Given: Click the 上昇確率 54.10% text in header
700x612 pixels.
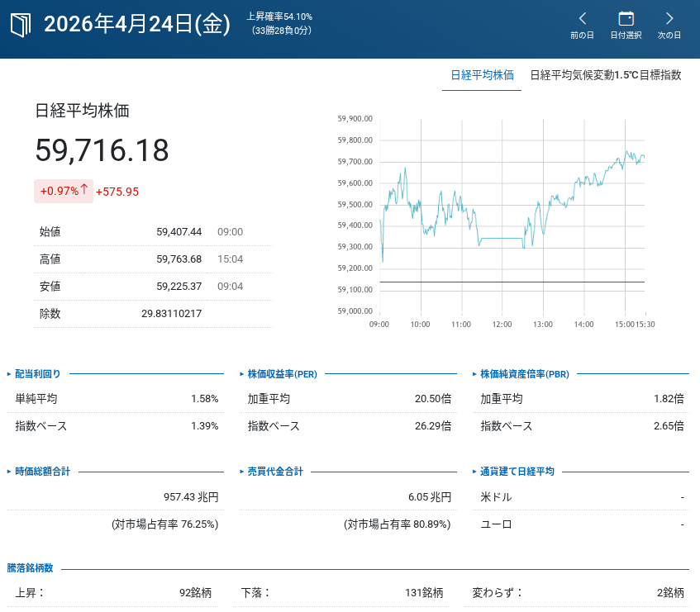Looking at the screenshot, I should [x=279, y=17].
